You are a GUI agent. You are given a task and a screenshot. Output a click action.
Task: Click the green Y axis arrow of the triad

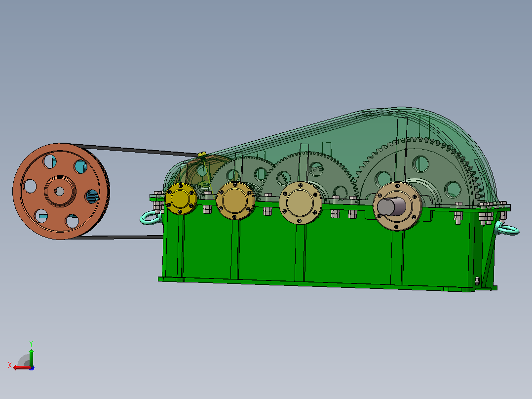(x=31, y=358)
